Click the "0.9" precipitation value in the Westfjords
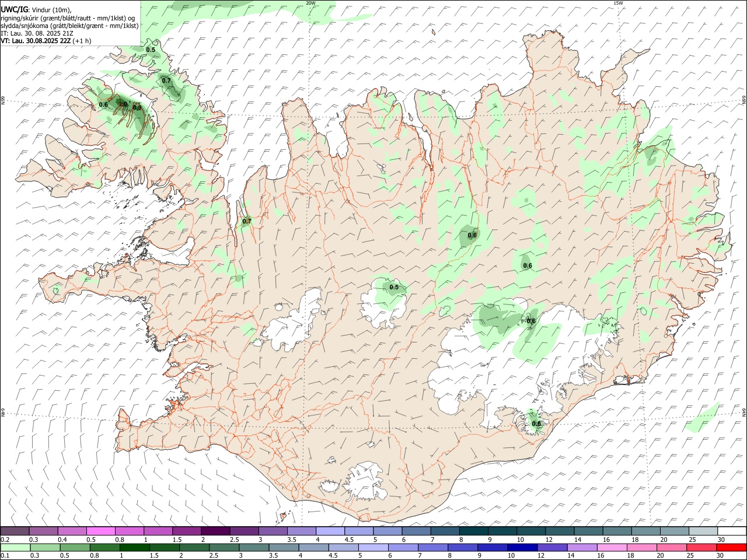The height and width of the screenshot is (560, 747). tap(137, 107)
